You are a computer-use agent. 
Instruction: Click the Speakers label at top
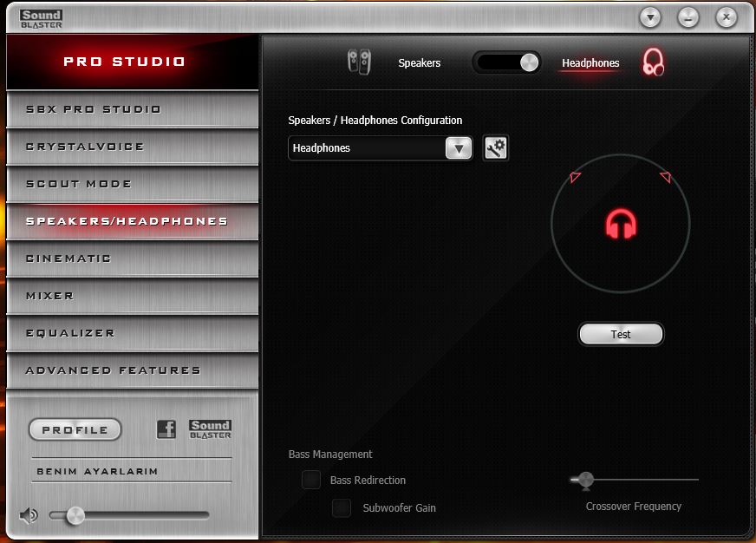pos(419,63)
